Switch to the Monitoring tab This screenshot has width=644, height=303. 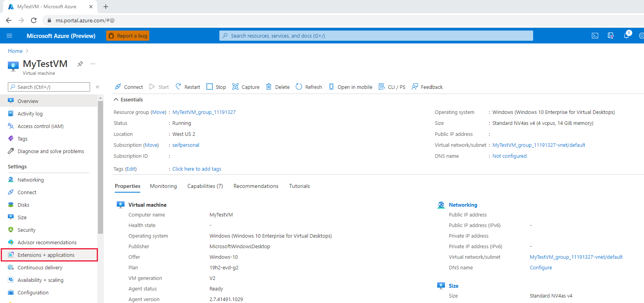pos(163,186)
